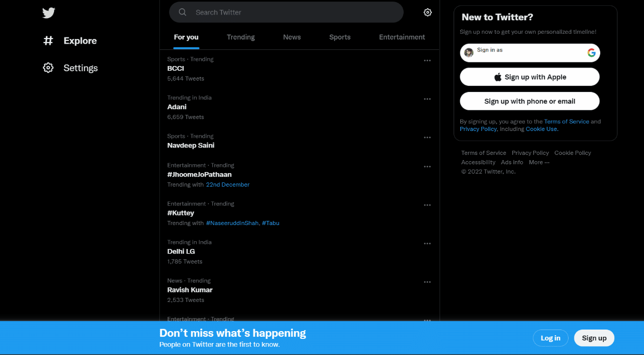Viewport: 644px width, 355px height.
Task: Click Don't miss what's happening banner text
Action: 233,333
